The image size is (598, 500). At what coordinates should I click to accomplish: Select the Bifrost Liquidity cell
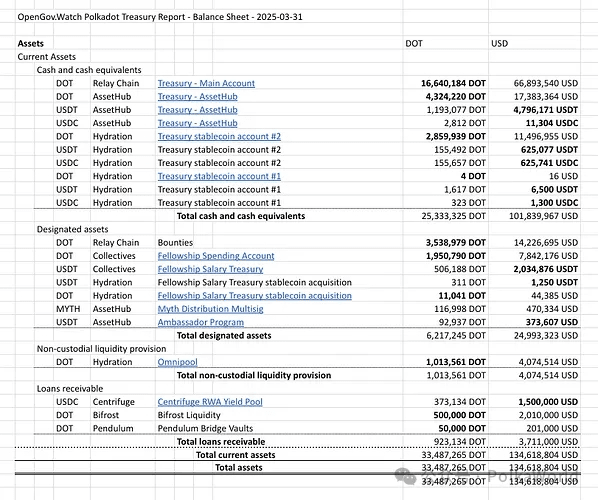pyautogui.click(x=189, y=415)
